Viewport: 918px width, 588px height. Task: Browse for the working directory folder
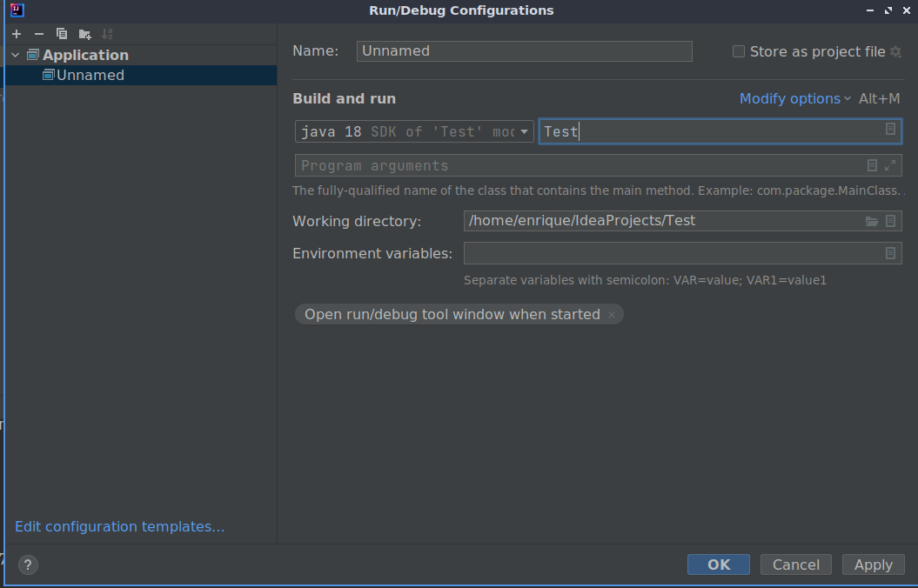(x=872, y=221)
